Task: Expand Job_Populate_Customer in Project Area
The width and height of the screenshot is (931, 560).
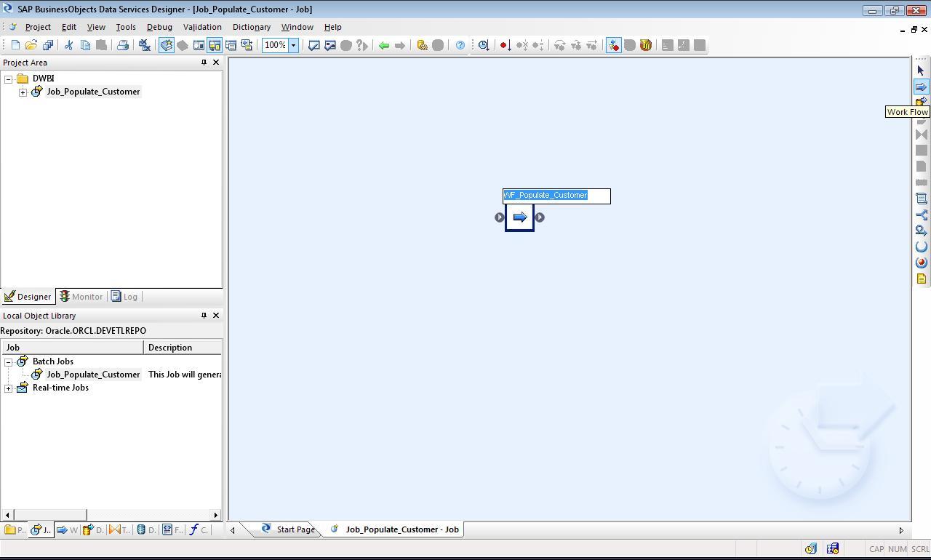Action: pyautogui.click(x=23, y=92)
